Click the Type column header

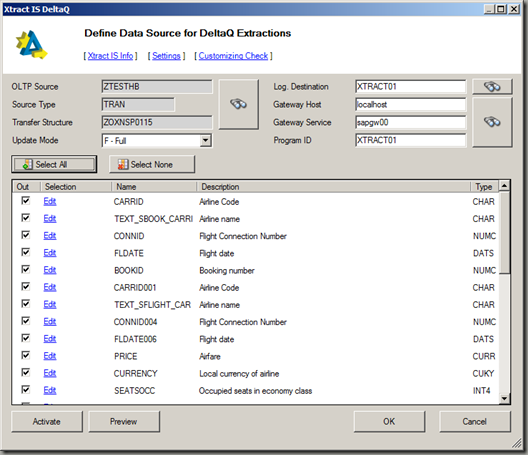pyautogui.click(x=484, y=187)
